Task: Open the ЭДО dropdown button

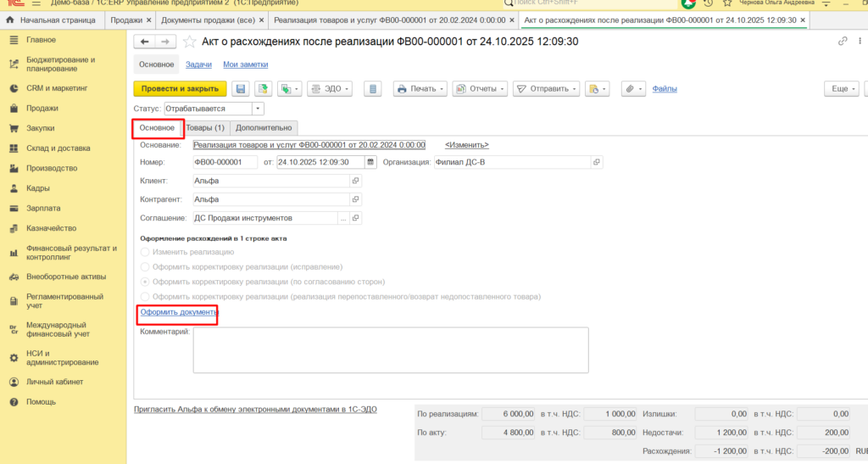Action: (330, 88)
